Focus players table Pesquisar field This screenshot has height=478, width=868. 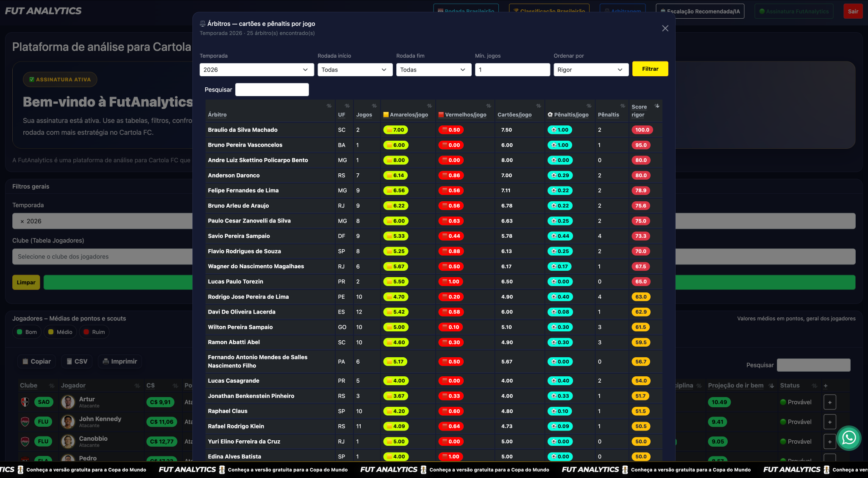click(x=813, y=365)
